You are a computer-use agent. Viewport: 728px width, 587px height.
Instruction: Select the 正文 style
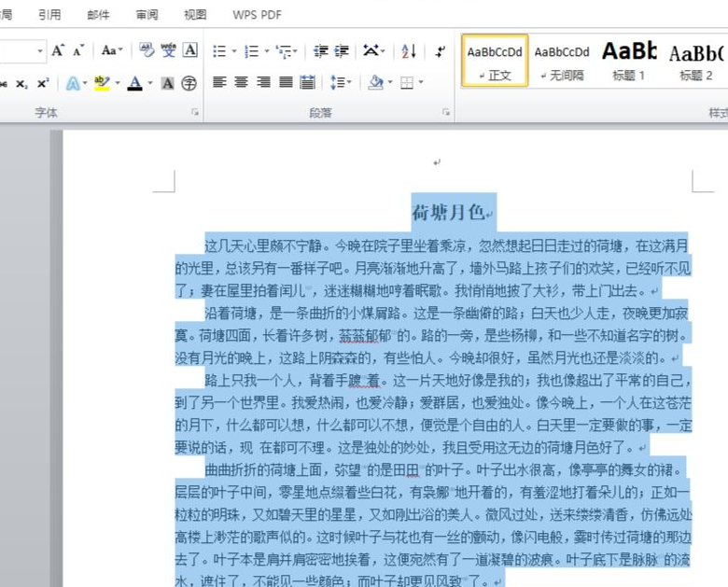pyautogui.click(x=495, y=61)
